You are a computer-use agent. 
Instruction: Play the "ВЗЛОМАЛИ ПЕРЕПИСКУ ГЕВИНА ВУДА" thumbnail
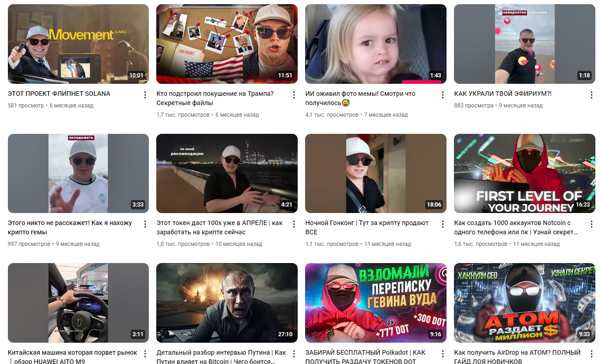pos(376,303)
